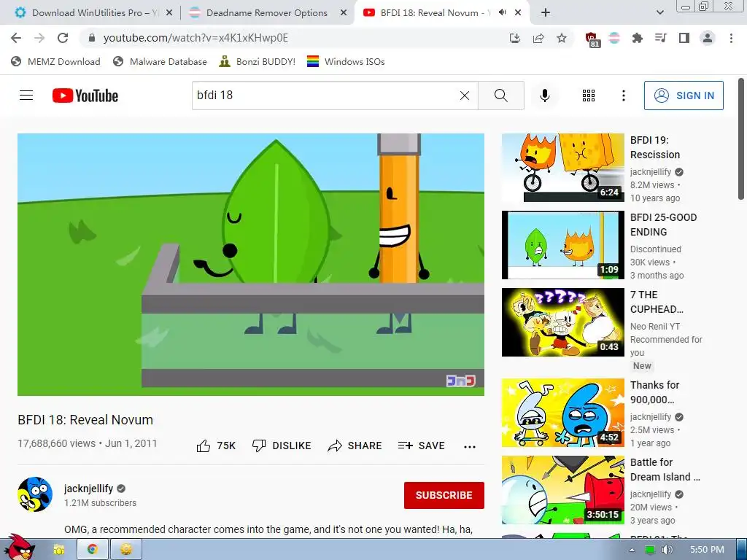Open the Windows ISOs bookmark
Image resolution: width=747 pixels, height=560 pixels.
[x=346, y=61]
